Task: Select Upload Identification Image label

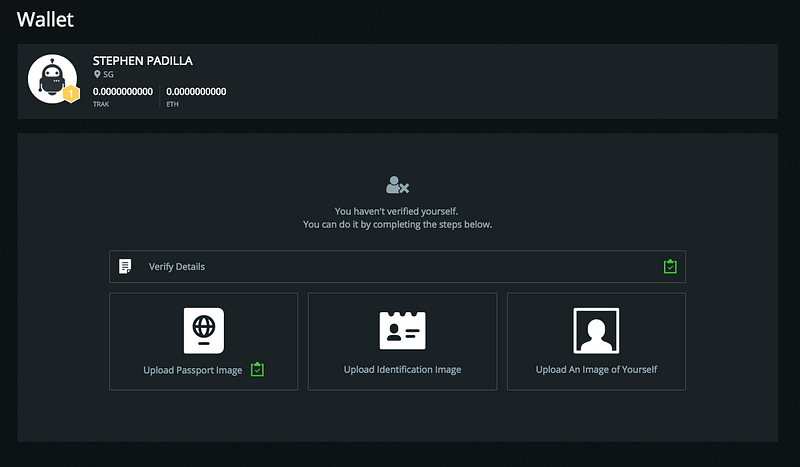Action: click(x=403, y=370)
